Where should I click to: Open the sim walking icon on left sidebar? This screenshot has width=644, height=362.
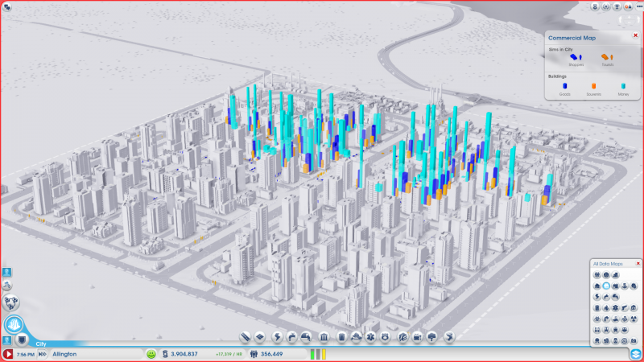pyautogui.click(x=6, y=286)
